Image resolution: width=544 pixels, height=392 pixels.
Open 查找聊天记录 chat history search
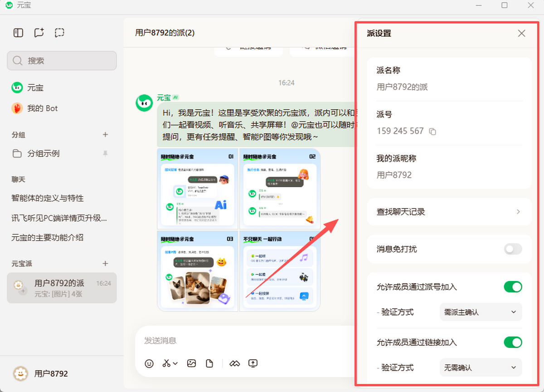pyautogui.click(x=449, y=212)
